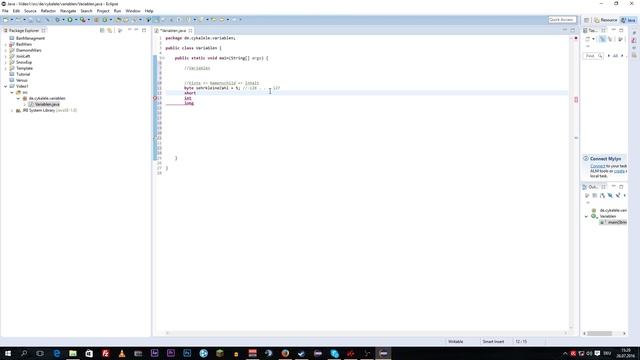This screenshot has height=360, width=640.
Task: Open Microsoft Edge from taskbar
Action: (x=57, y=353)
